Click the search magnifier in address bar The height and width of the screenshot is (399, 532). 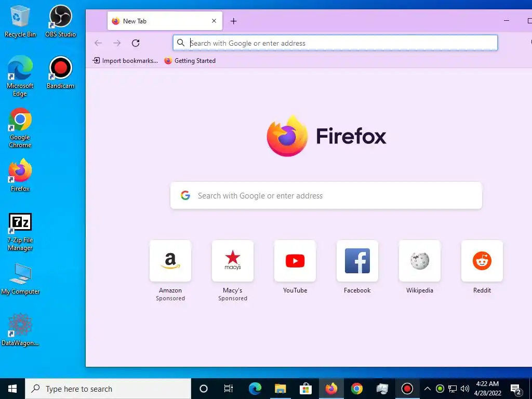[x=181, y=43]
